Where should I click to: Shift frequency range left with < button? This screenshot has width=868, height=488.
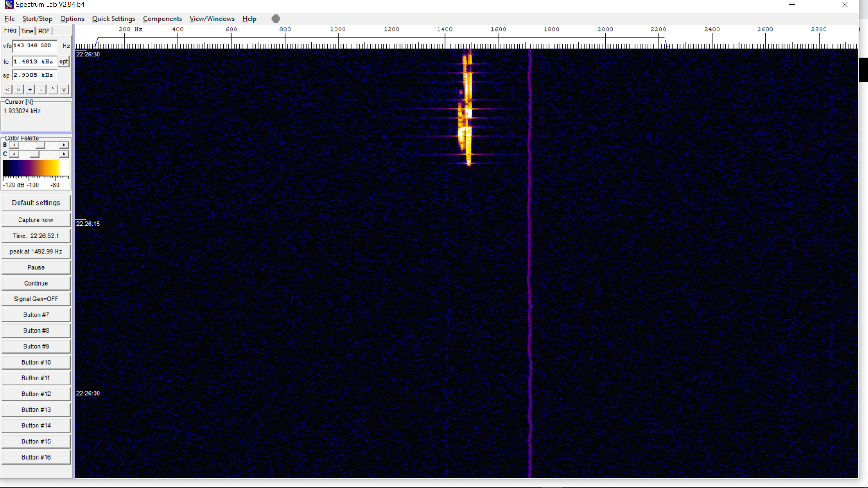coord(7,89)
